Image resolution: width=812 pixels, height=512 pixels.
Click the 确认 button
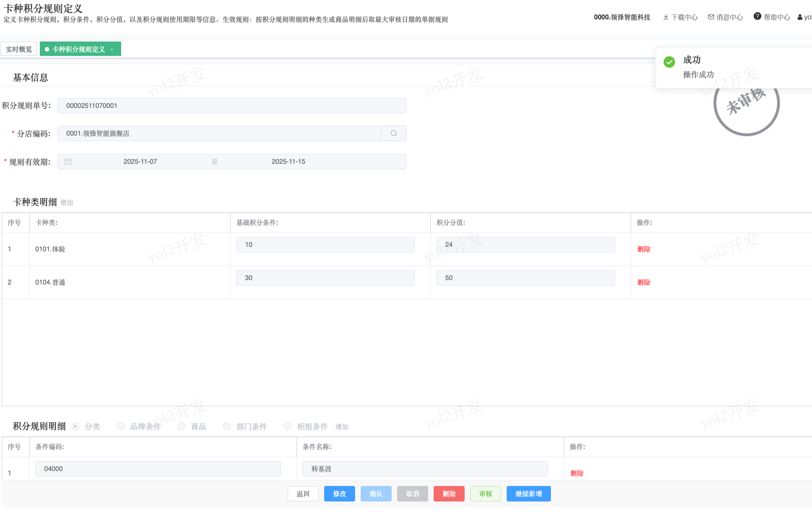click(376, 494)
